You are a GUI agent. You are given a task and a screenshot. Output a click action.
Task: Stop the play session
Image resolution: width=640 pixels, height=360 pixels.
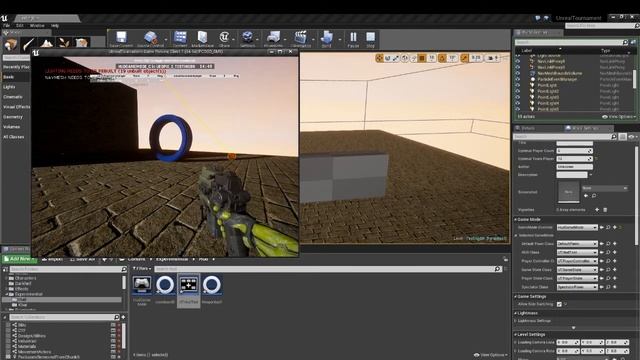tap(370, 39)
